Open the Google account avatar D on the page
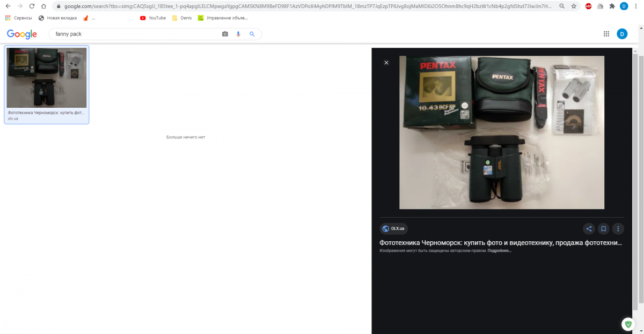 point(622,34)
